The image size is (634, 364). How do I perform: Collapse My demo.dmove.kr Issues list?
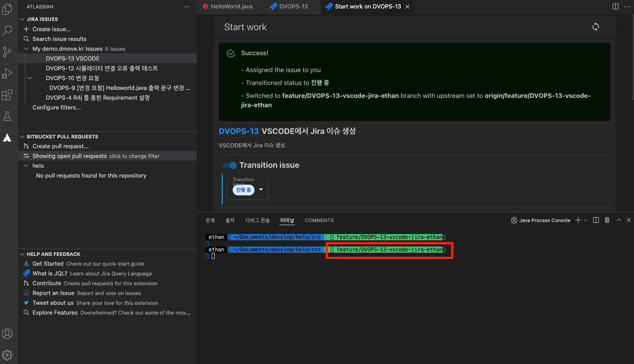[25, 49]
